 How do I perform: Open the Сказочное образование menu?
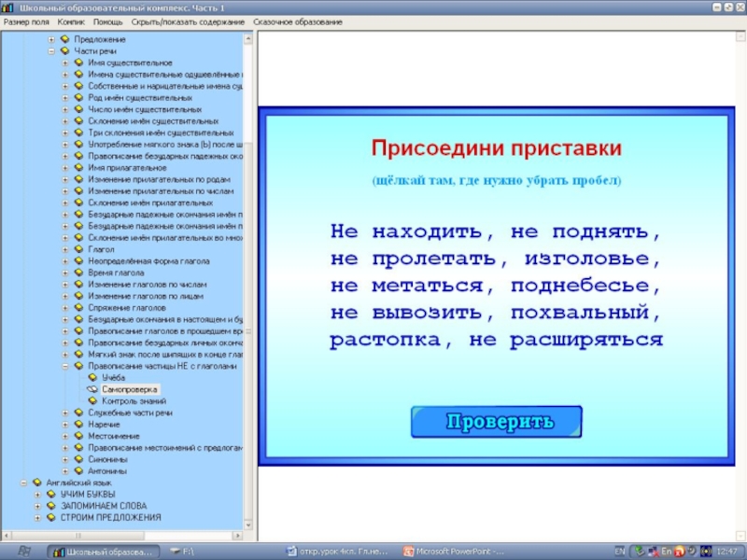293,21
